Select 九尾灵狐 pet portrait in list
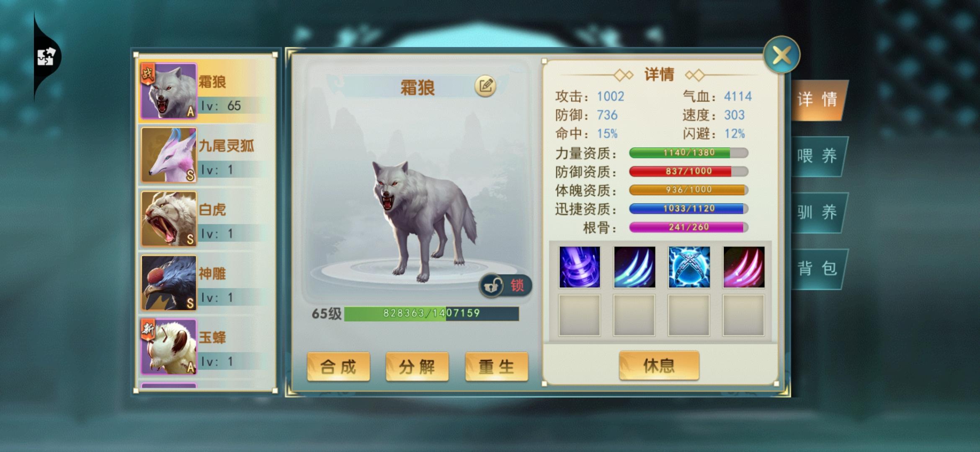Image resolution: width=980 pixels, height=452 pixels. pyautogui.click(x=169, y=155)
